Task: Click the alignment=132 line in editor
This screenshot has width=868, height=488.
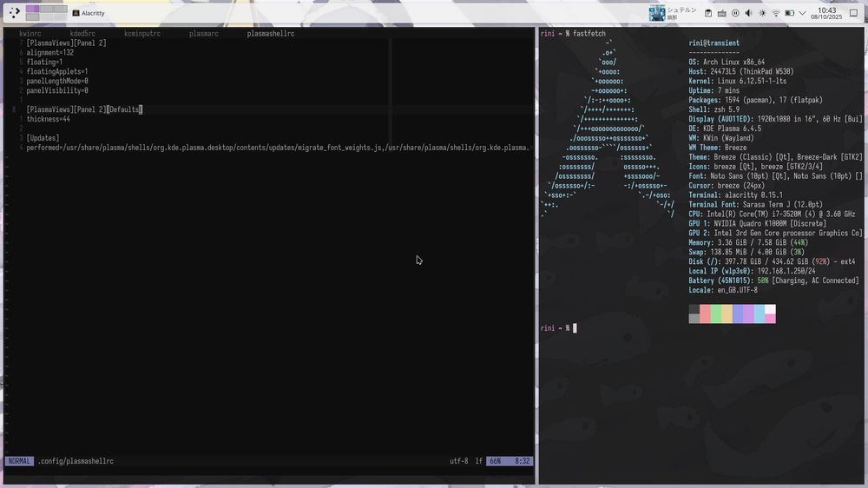Action: (49, 53)
